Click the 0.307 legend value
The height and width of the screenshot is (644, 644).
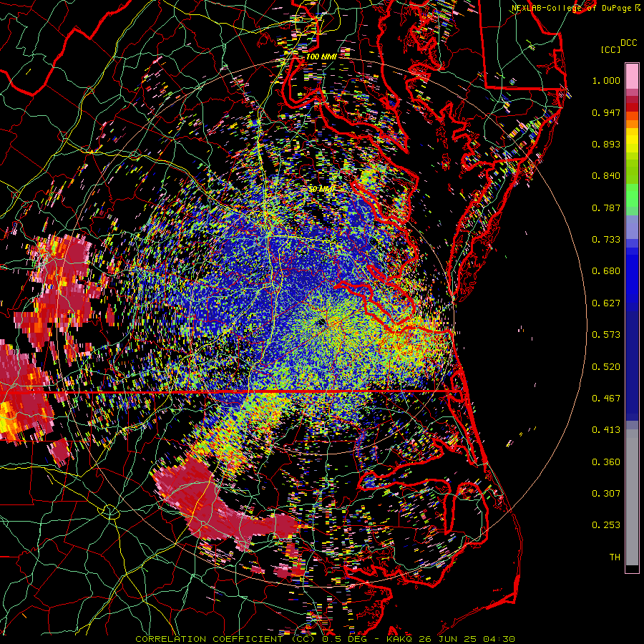[x=606, y=494]
